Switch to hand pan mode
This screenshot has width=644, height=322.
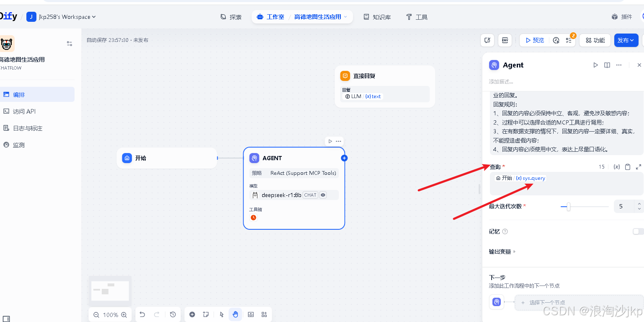click(x=235, y=314)
